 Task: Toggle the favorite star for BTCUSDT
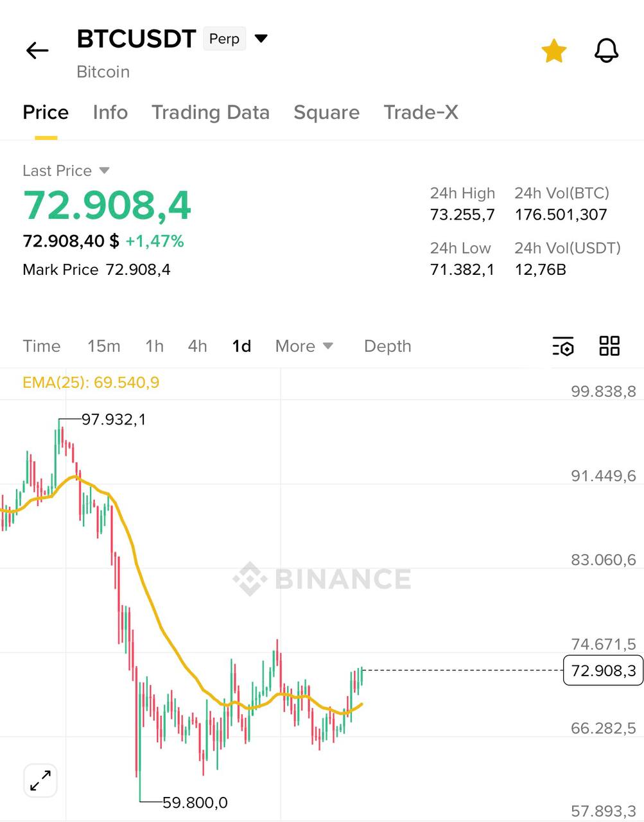pos(553,51)
